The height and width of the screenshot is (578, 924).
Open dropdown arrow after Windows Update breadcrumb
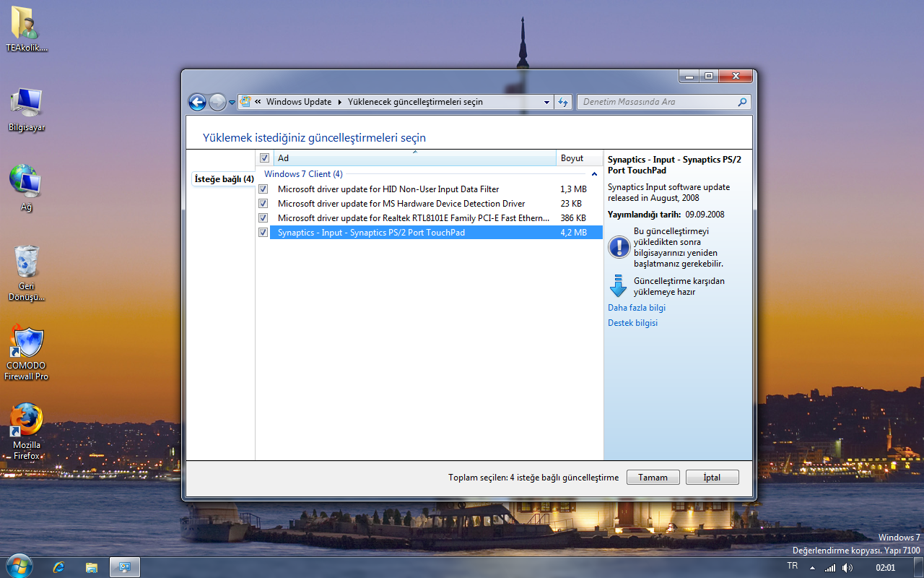[339, 102]
